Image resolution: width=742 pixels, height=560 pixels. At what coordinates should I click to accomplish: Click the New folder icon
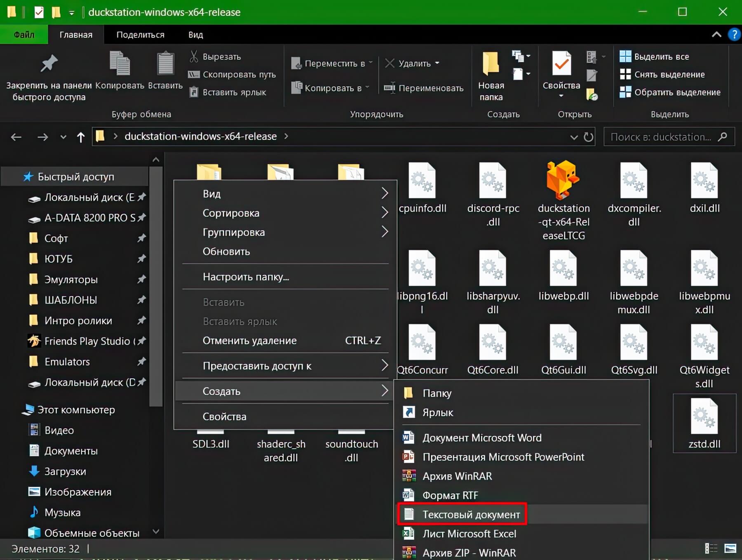[491, 63]
